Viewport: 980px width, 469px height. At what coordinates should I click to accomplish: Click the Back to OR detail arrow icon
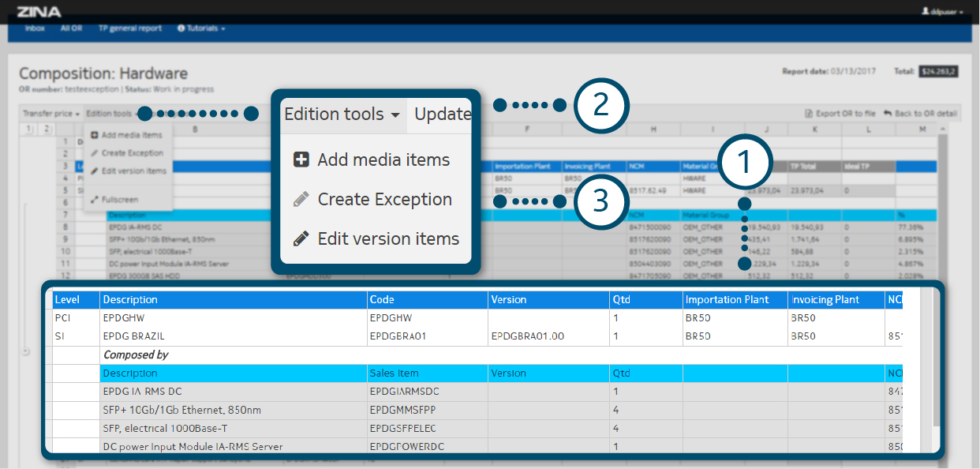point(888,114)
